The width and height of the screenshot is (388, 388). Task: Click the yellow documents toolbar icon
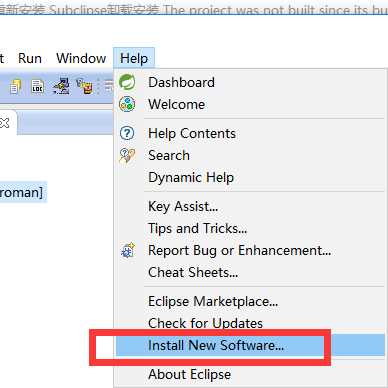(x=16, y=87)
